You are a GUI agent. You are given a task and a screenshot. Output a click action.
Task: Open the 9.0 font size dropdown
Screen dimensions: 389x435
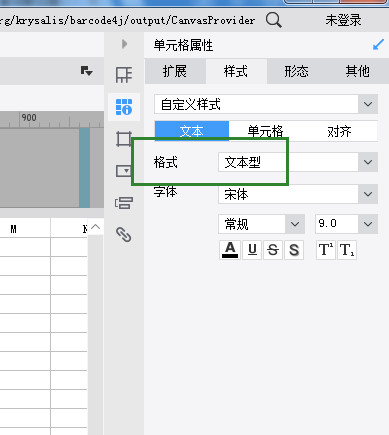click(346, 224)
